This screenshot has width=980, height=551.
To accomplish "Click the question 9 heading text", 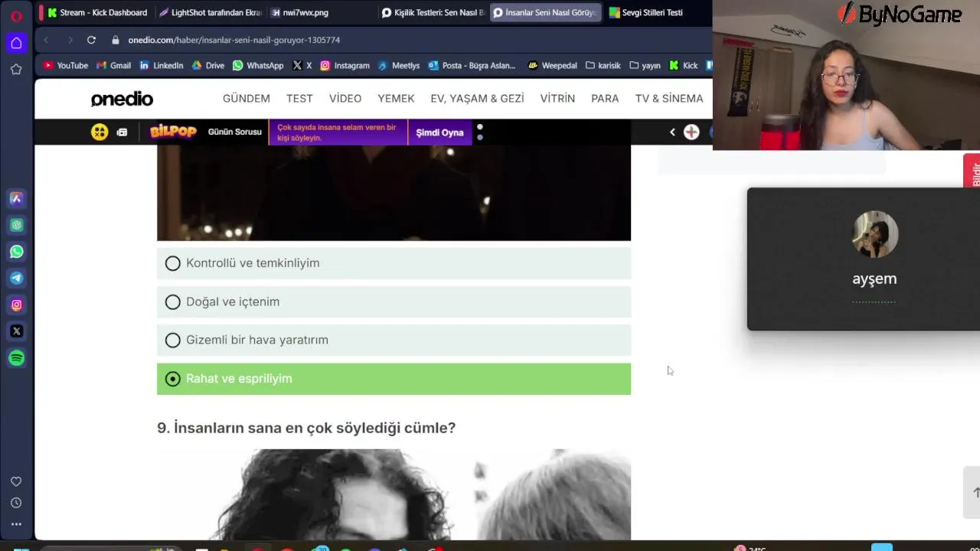I will point(306,428).
